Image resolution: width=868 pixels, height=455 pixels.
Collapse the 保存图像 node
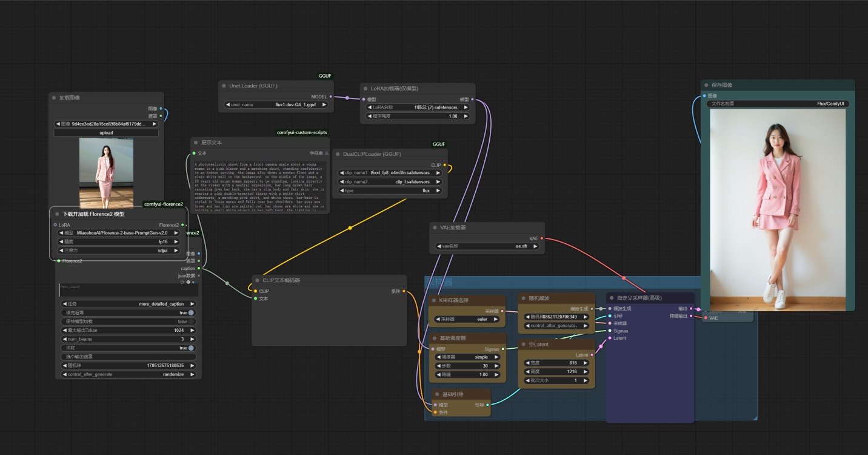[706, 85]
